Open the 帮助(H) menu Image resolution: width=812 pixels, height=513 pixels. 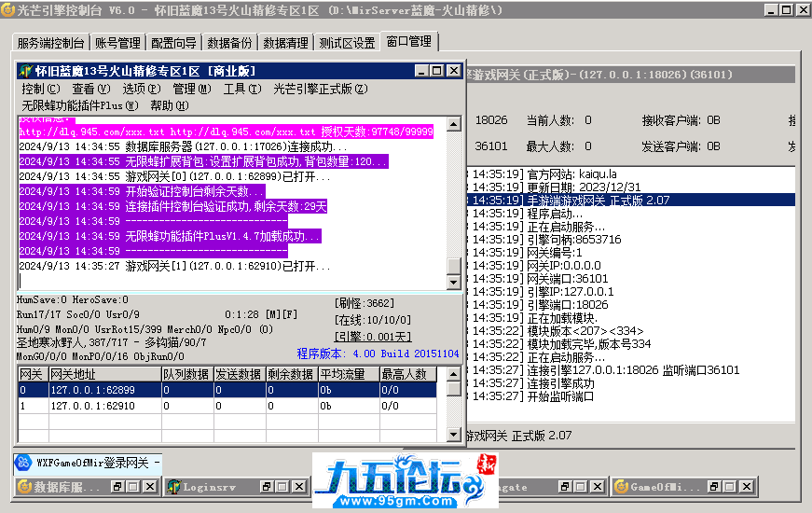tap(170, 105)
